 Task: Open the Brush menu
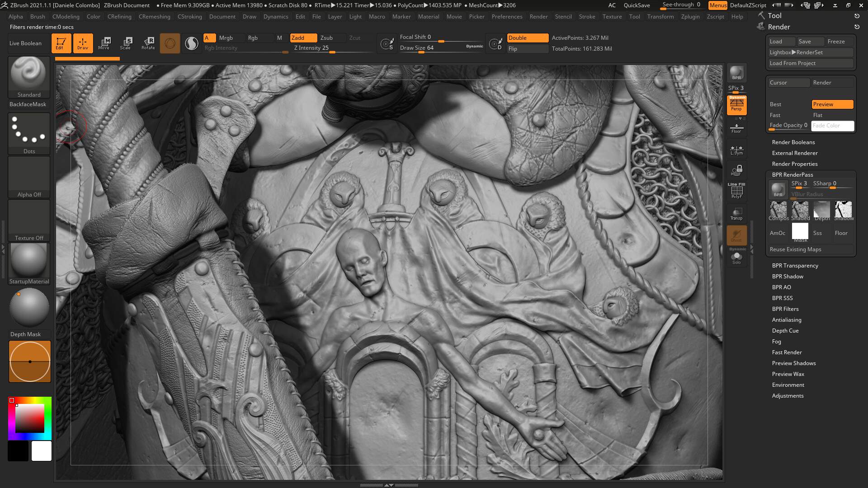[38, 17]
